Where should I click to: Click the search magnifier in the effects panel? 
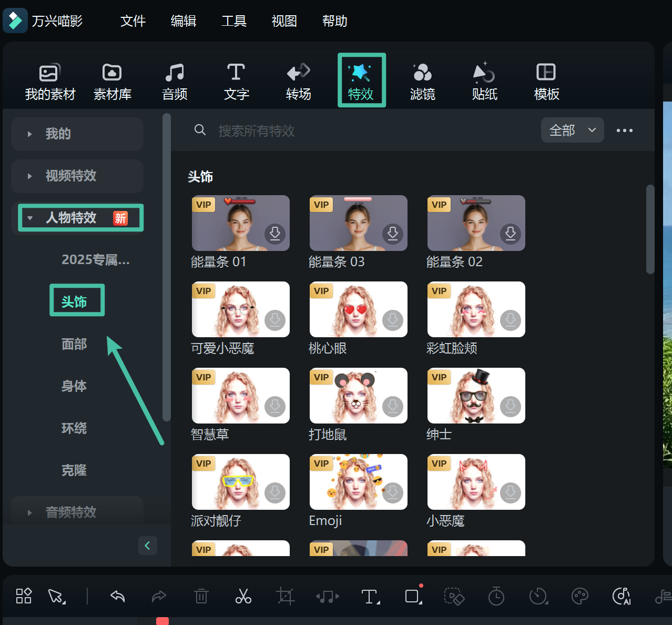pyautogui.click(x=200, y=130)
